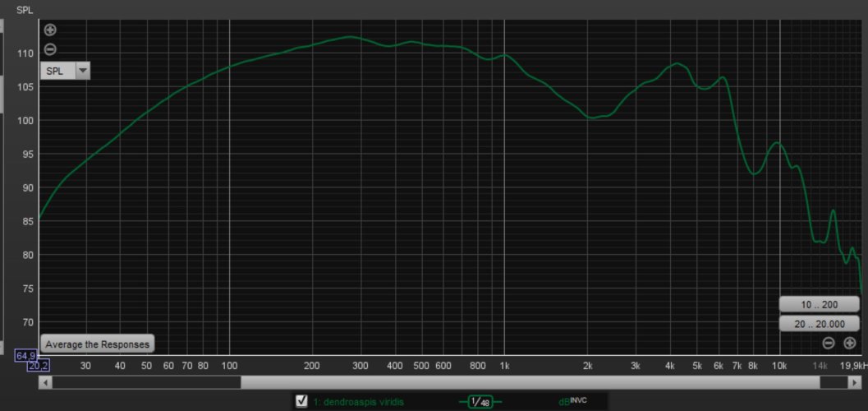Click the vertical zoom in magnifier icon
The image size is (868, 411).
(x=50, y=30)
